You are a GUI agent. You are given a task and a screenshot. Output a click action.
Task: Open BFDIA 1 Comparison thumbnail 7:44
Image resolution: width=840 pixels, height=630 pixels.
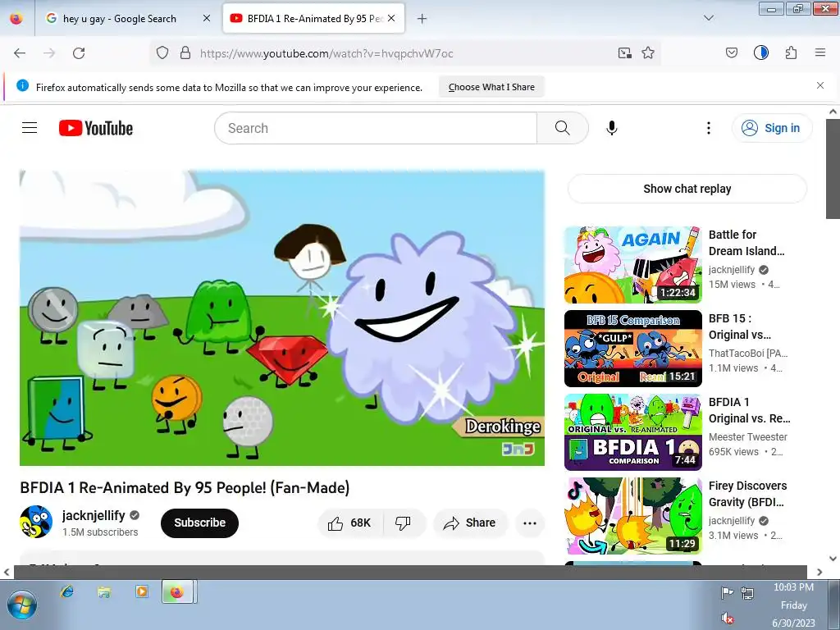click(632, 432)
